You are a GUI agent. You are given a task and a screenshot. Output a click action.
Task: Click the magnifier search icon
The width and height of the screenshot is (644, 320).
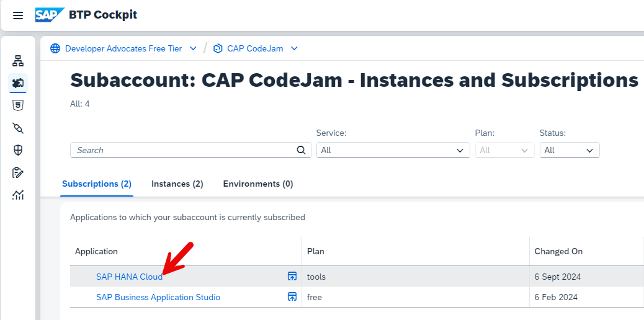(x=301, y=150)
